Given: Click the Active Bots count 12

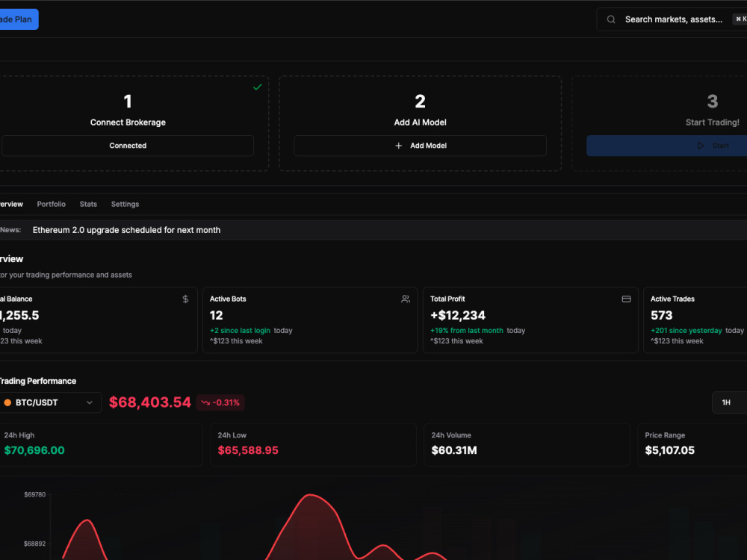Looking at the screenshot, I should coord(217,315).
